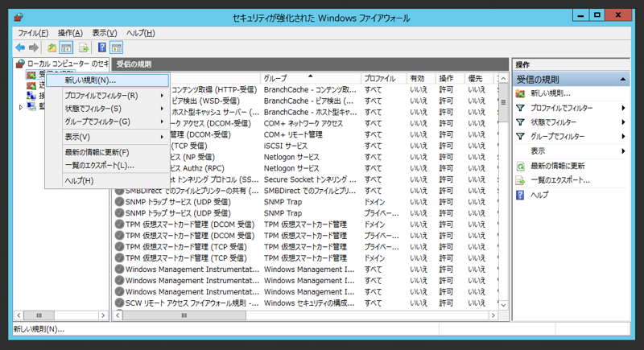This screenshot has width=644, height=350.
Task: Expand 状態でフィルター arrow in actions pane
Action: (623, 122)
